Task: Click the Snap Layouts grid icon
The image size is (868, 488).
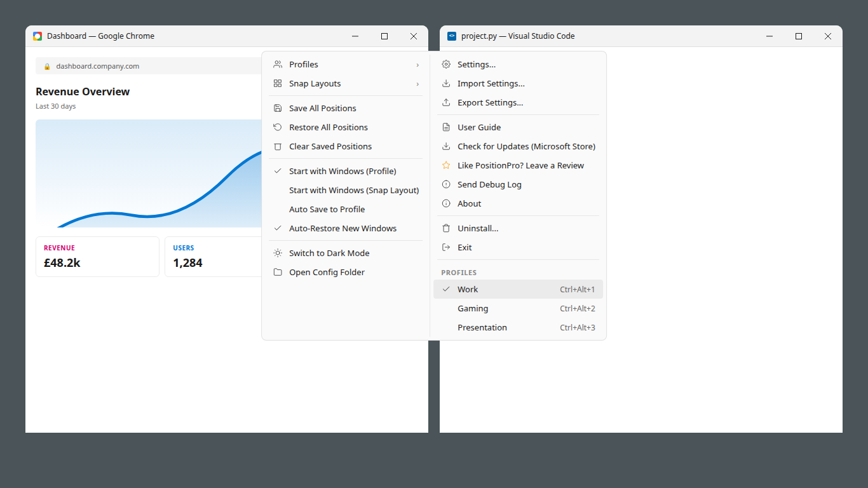Action: 277,83
